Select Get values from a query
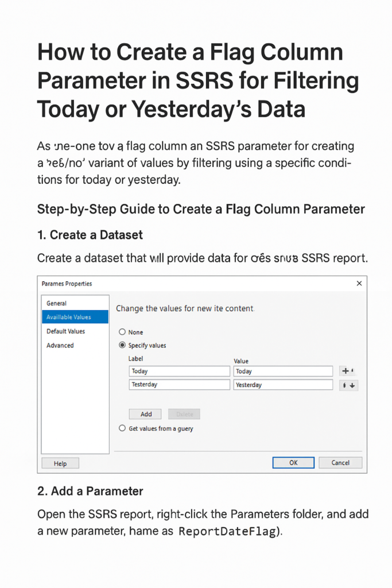The image size is (392, 588). click(122, 428)
